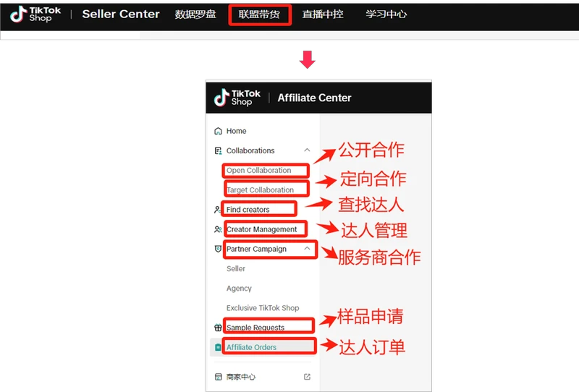Click the 商家中心 store icon
This screenshot has height=392, width=579.
click(219, 377)
